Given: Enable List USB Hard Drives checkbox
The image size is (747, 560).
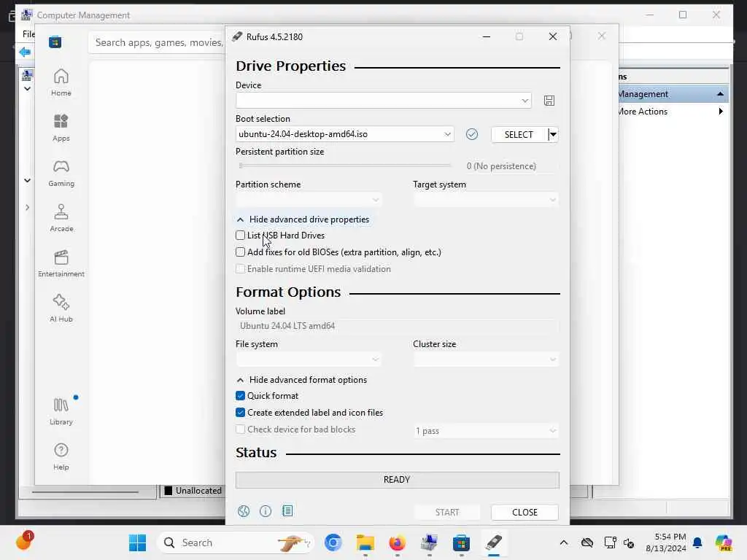Looking at the screenshot, I should 240,236.
